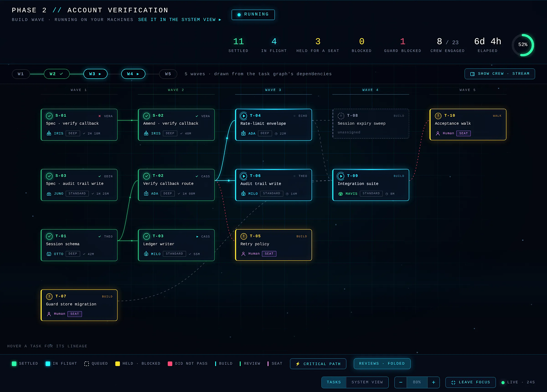Click the play icon on T-04 card
The image size is (547, 392).
click(244, 116)
